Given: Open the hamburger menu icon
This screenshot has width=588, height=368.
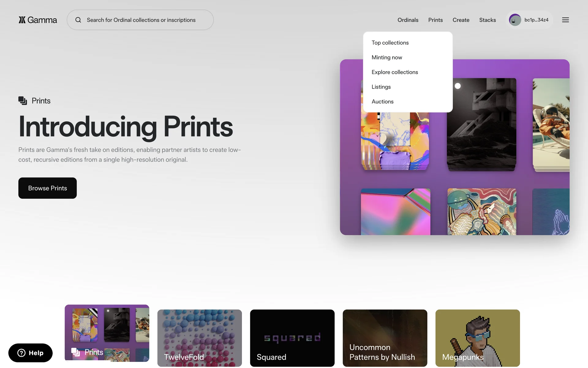Looking at the screenshot, I should pyautogui.click(x=565, y=20).
